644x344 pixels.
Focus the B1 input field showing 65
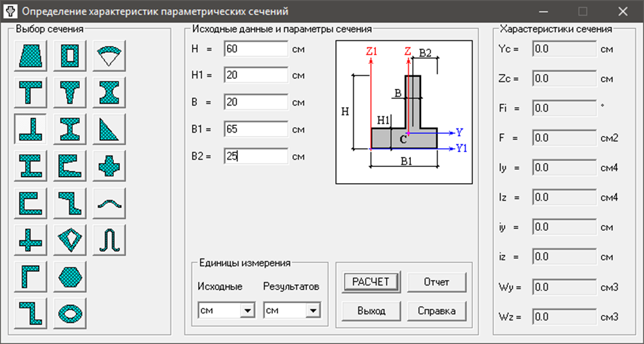pos(256,129)
